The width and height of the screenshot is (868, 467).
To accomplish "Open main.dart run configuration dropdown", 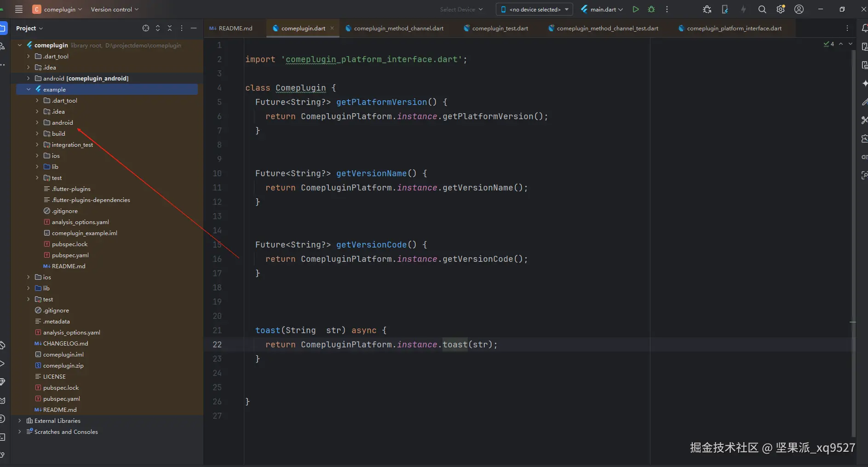I will tap(602, 9).
